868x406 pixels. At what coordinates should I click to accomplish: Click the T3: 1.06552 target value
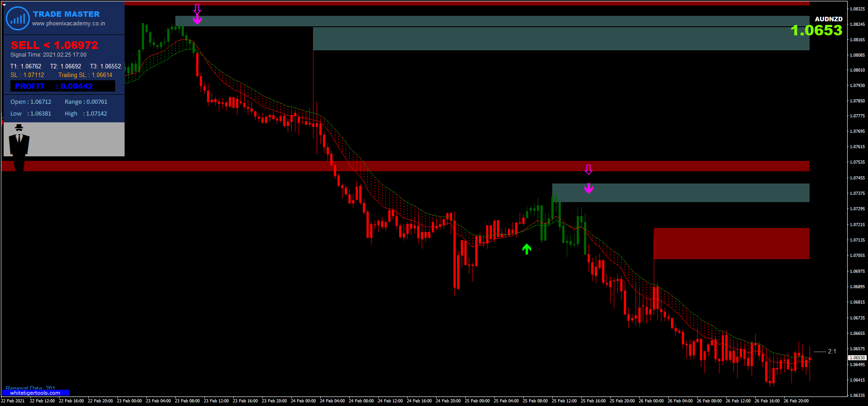click(106, 66)
